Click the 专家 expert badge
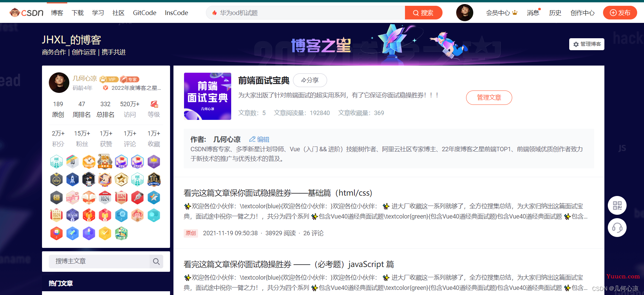This screenshot has height=295, width=644. click(129, 79)
